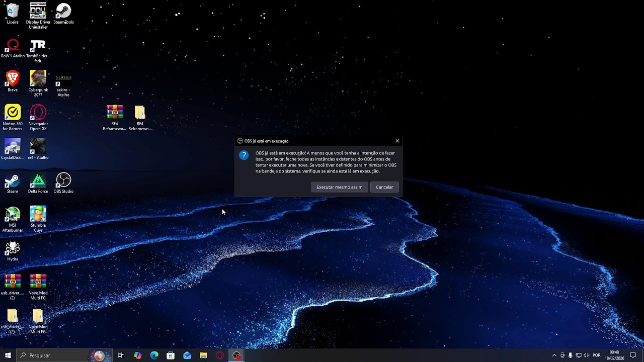This screenshot has height=362, width=644.
Task: Open the Windows Start menu
Action: (x=8, y=355)
